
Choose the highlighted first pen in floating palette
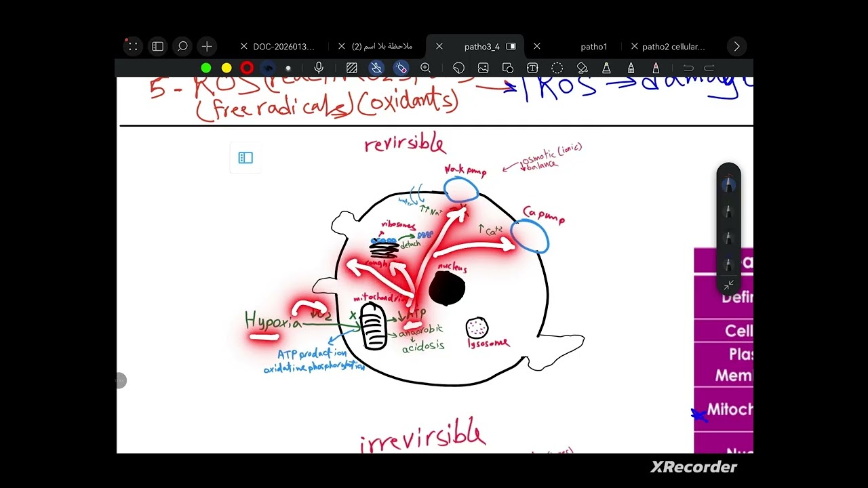click(728, 184)
